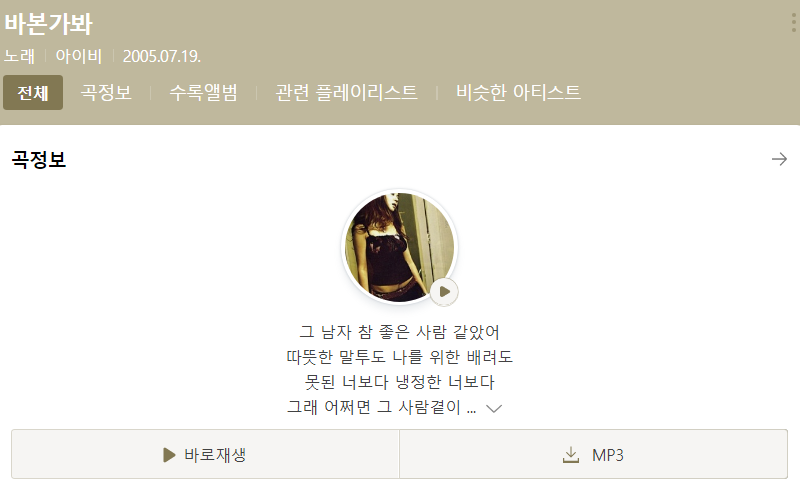Switch to the 곡정보 tab
This screenshot has width=800, height=487.
tap(106, 93)
